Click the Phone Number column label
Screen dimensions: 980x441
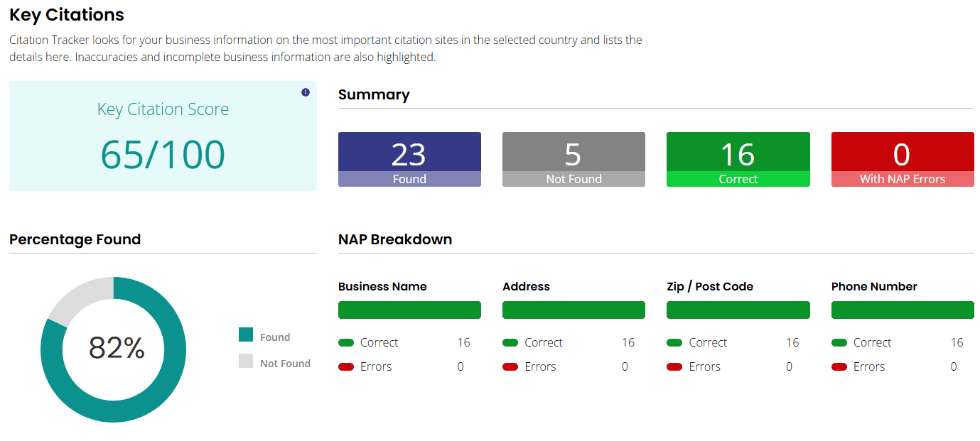point(874,287)
